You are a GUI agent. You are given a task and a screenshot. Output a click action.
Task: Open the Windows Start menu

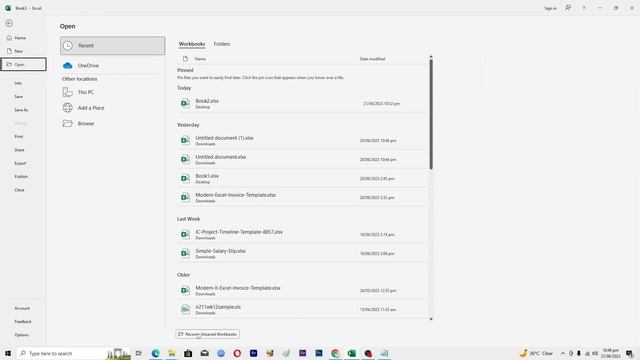click(8, 353)
